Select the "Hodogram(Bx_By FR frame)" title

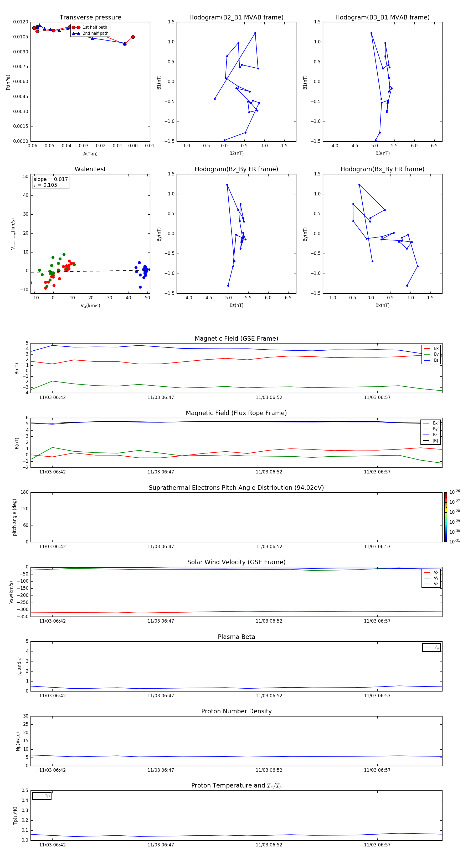click(382, 169)
